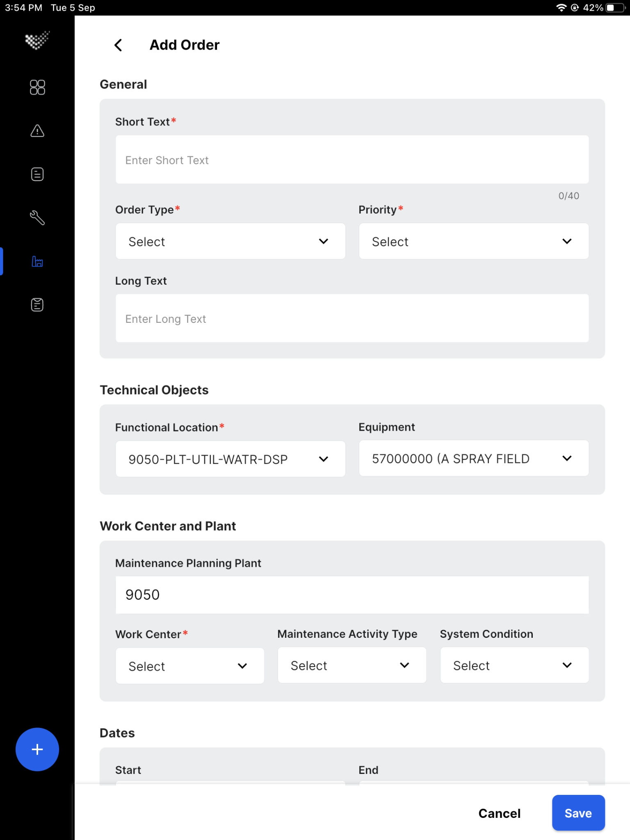The width and height of the screenshot is (630, 840).
Task: Open the Functional Location dropdown
Action: click(231, 459)
